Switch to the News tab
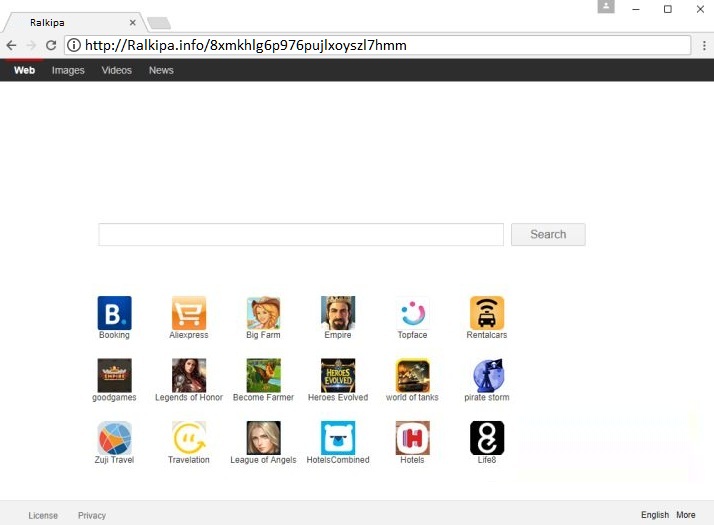Image resolution: width=714 pixels, height=525 pixels. [161, 70]
